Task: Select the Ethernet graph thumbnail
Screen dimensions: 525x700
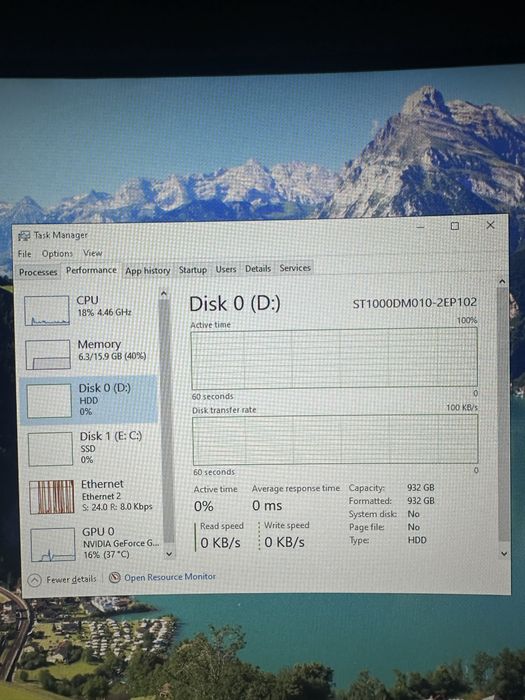Action: tap(52, 497)
